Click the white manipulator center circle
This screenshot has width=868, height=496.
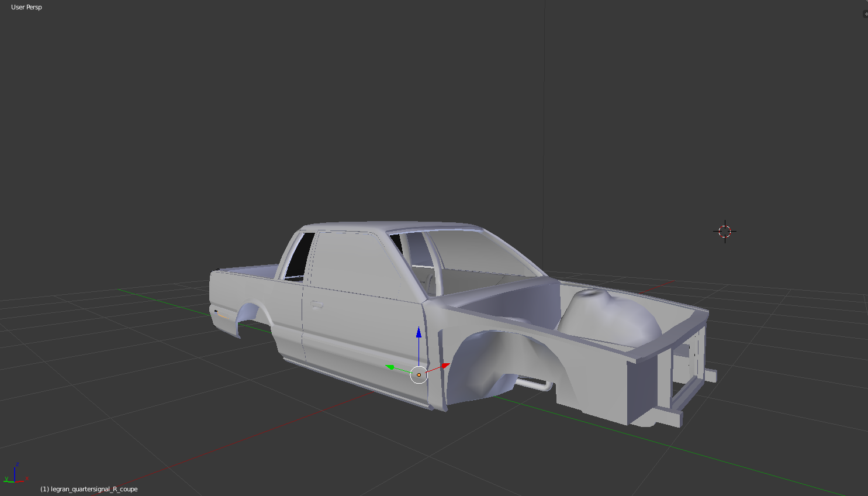pos(419,375)
